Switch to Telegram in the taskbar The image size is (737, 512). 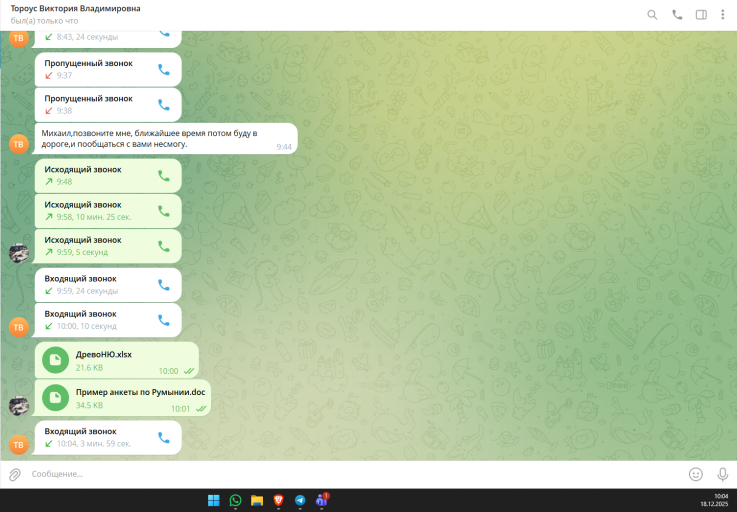[300, 500]
